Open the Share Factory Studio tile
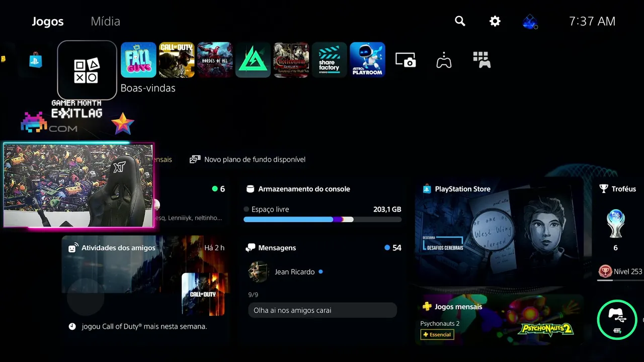This screenshot has height=362, width=644. click(330, 60)
